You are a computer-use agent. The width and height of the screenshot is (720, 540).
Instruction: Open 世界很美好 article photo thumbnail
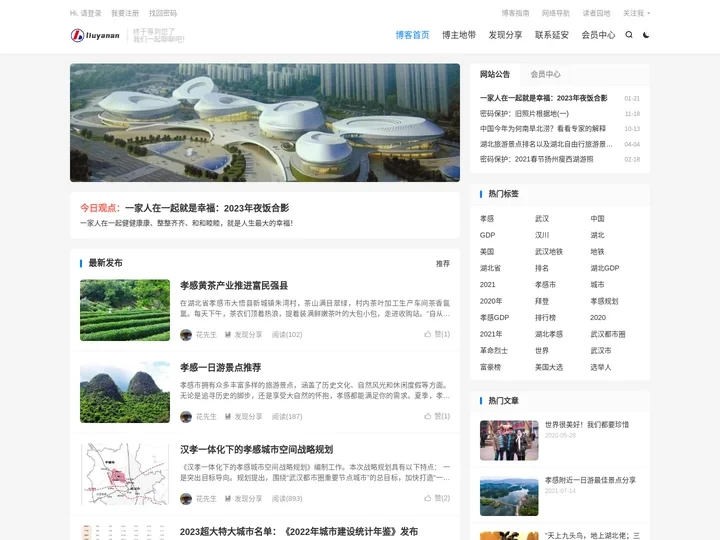tap(509, 440)
